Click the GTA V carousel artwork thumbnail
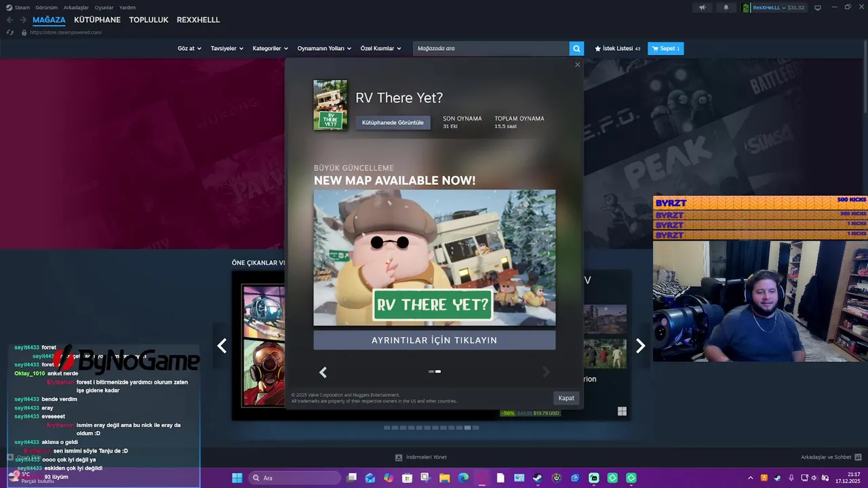868x488 pixels. 264,346
